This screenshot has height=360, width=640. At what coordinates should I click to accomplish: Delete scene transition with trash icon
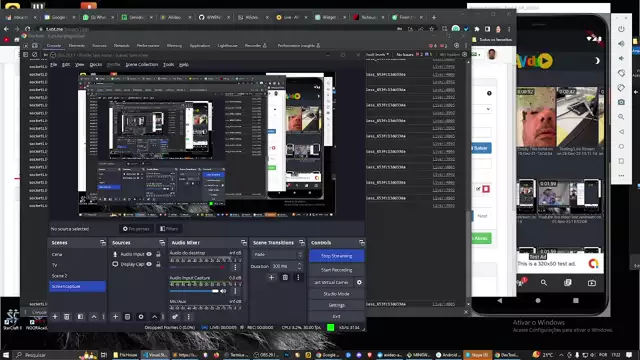pyautogui.click(x=285, y=278)
